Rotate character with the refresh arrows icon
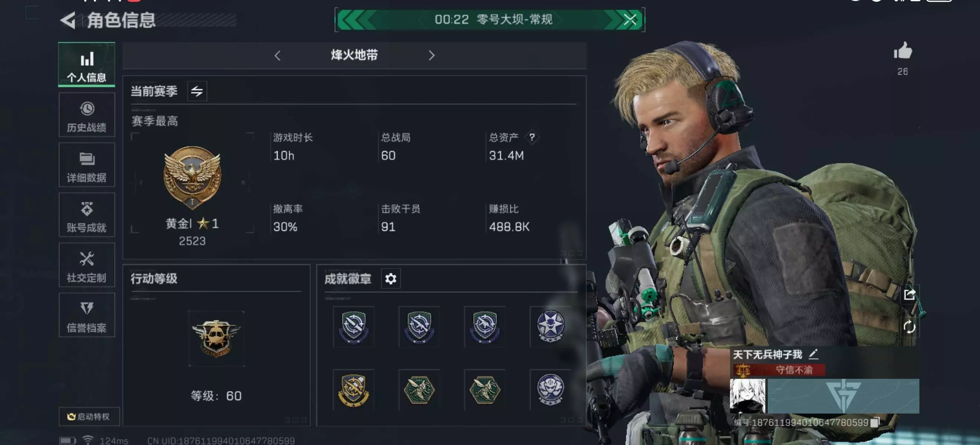Screen dimensions: 980x445 [x=909, y=327]
